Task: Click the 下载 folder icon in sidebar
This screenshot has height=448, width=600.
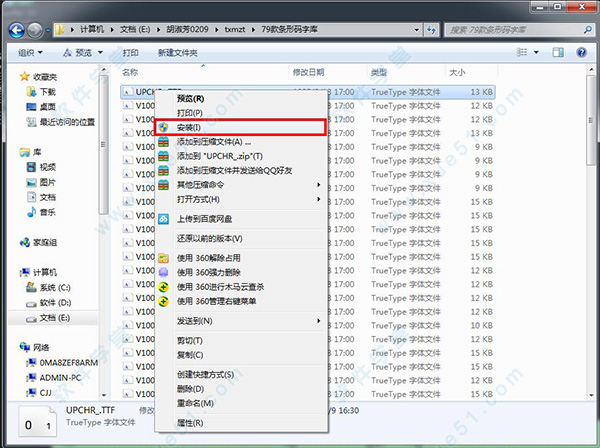Action: [31, 91]
